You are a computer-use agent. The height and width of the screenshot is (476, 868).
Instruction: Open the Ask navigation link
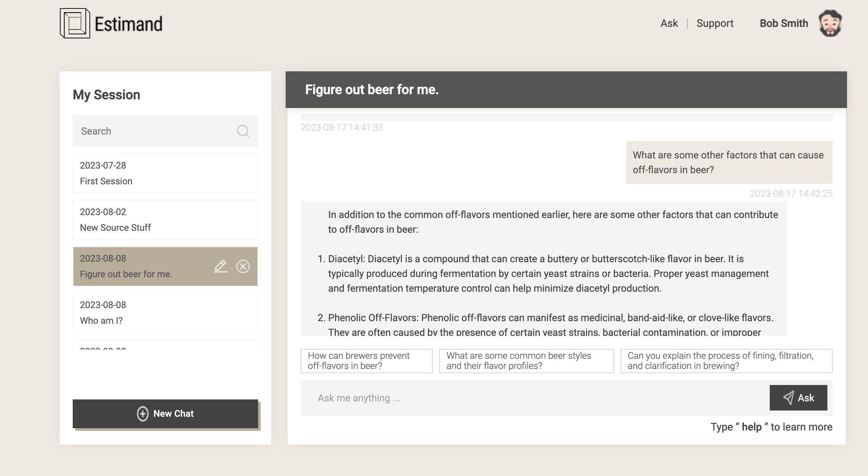pyautogui.click(x=669, y=23)
